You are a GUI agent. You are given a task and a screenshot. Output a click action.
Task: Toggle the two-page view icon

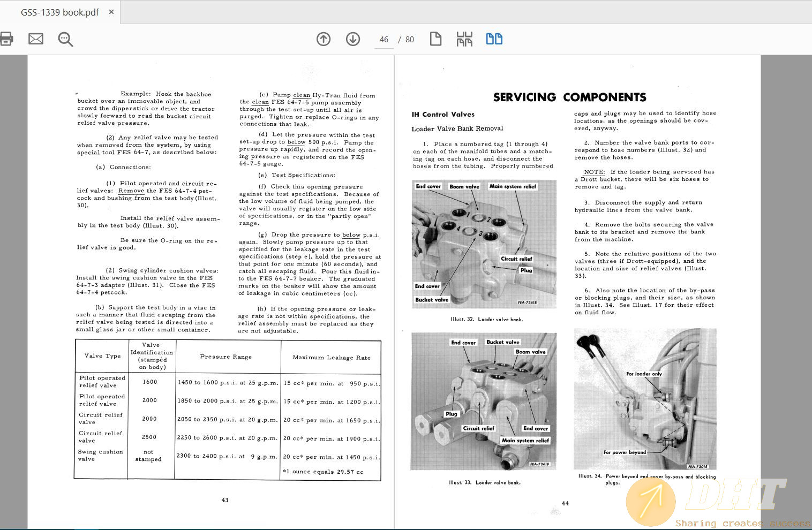pos(494,39)
